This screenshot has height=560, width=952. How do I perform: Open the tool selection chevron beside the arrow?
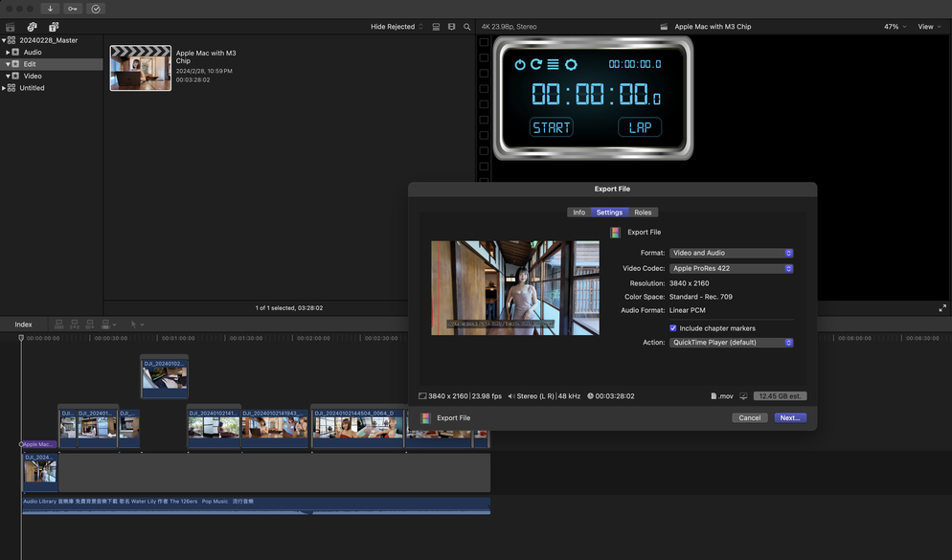(x=142, y=325)
